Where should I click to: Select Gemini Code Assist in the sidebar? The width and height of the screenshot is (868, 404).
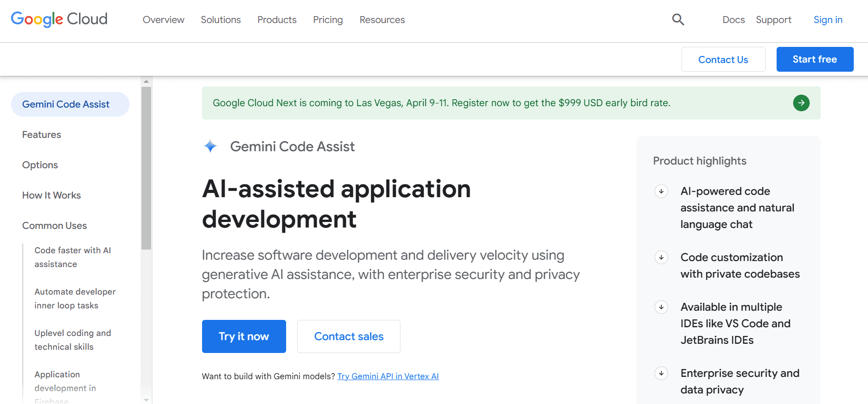(x=70, y=104)
